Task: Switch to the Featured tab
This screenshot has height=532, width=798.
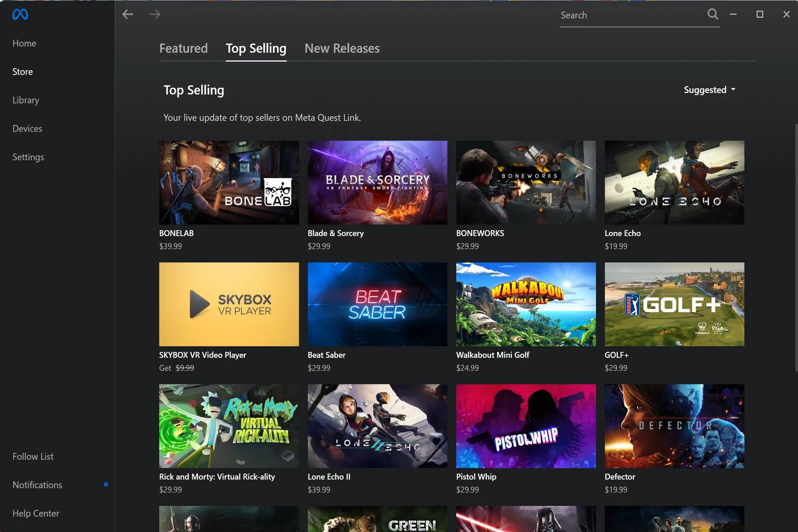Action: 183,48
